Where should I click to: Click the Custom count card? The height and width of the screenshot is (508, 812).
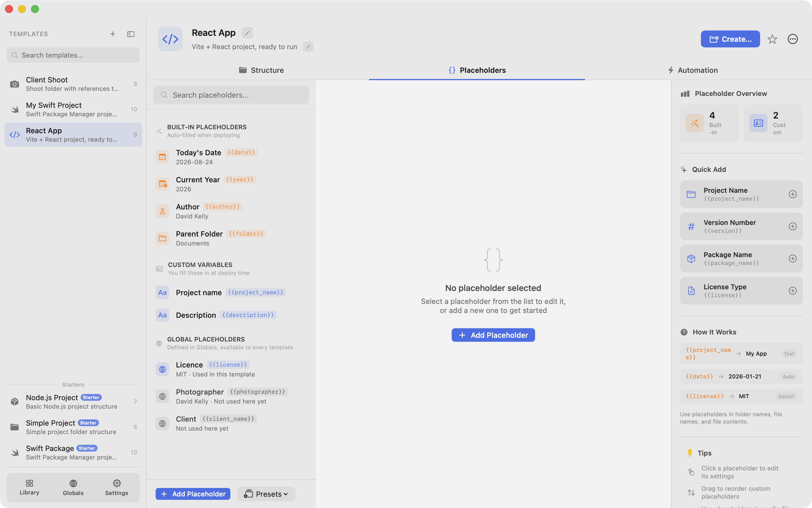pyautogui.click(x=773, y=123)
